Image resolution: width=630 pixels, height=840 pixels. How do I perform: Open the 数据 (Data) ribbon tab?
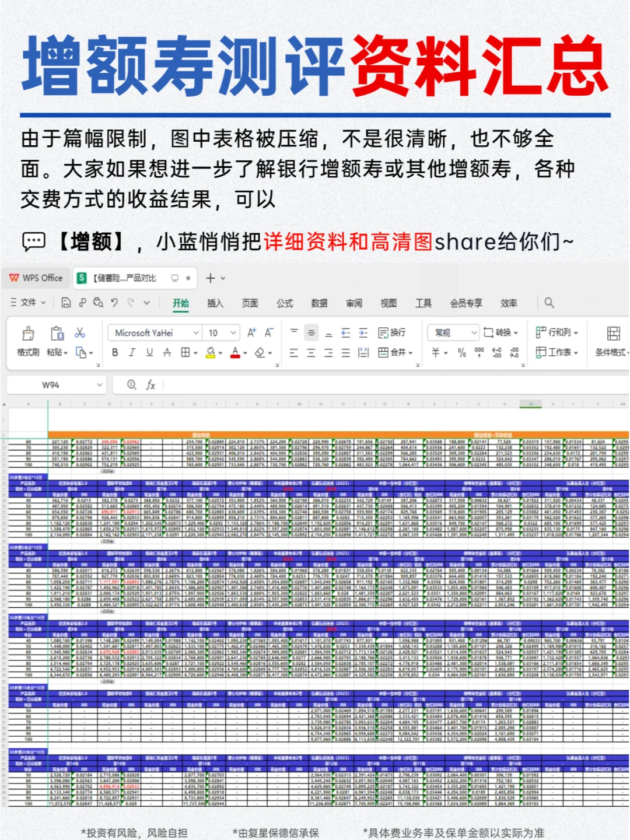click(319, 303)
